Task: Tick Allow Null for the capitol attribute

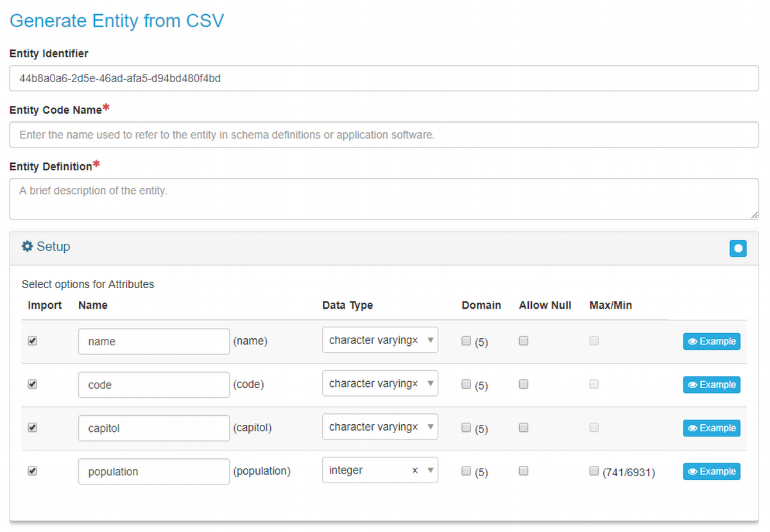Action: click(x=524, y=427)
